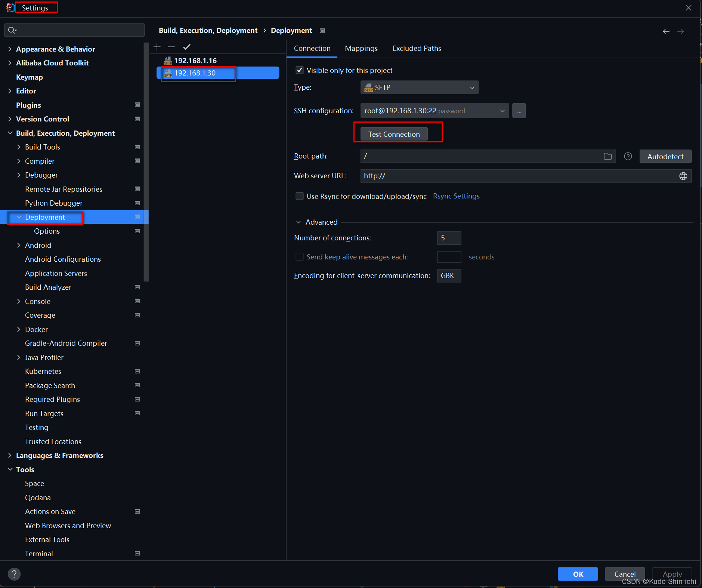
Task: Select Web Browsers and Preview item
Action: pos(68,526)
